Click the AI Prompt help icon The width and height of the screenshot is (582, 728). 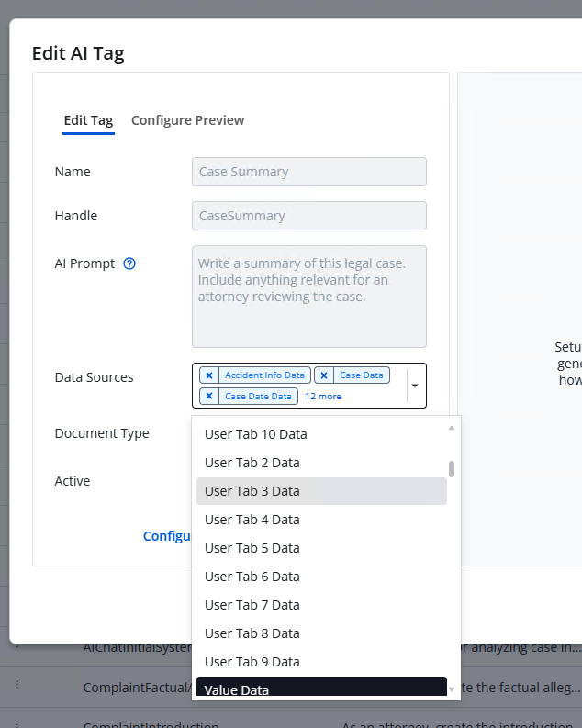coord(129,263)
